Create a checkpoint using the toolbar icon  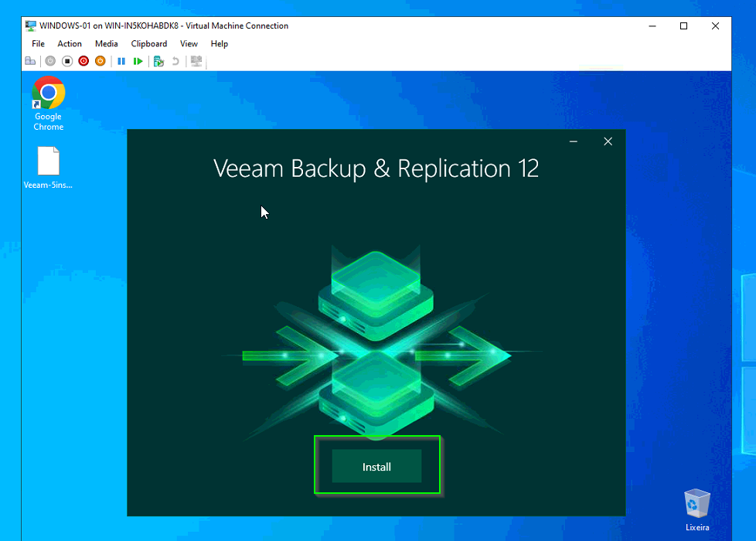[x=158, y=61]
